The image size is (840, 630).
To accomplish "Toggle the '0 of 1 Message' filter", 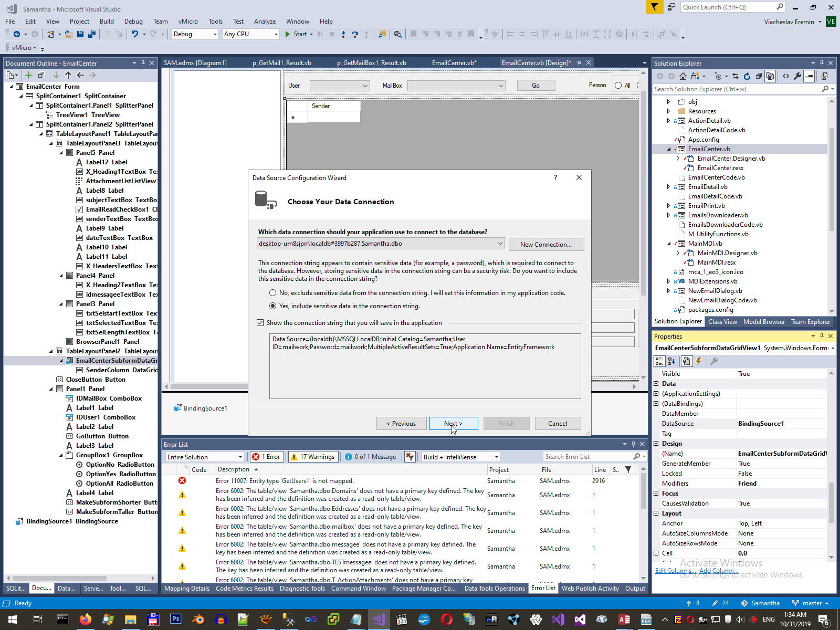I will pos(371,457).
